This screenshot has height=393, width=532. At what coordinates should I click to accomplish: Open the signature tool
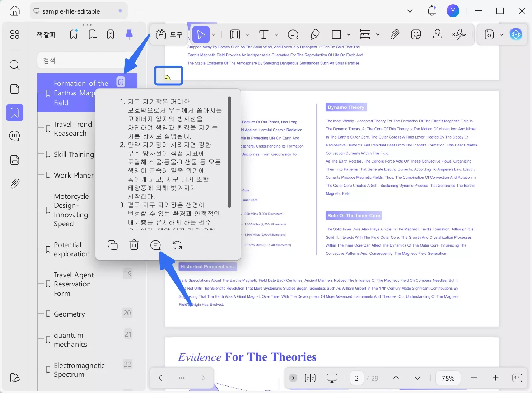(459, 34)
